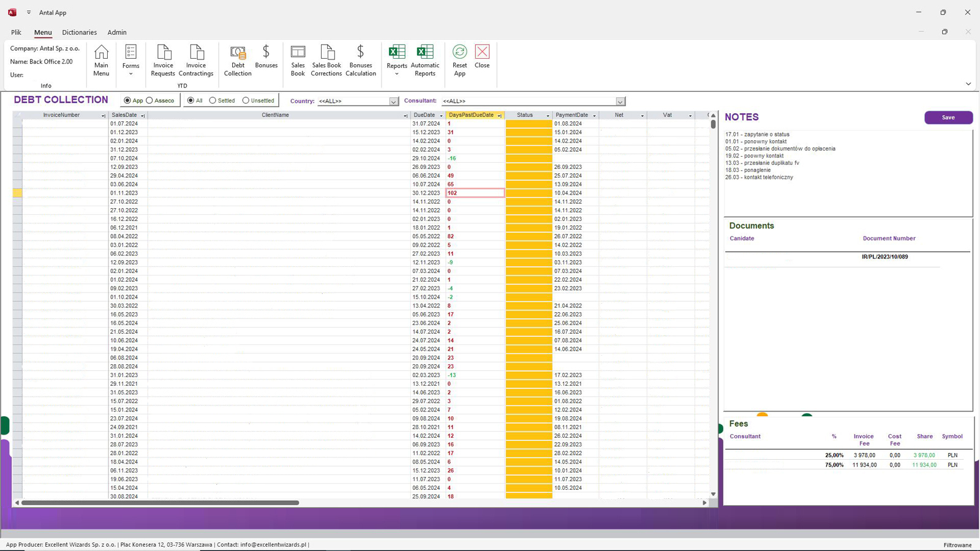Screen dimensions: 980x551
Task: Save the notes with Save button
Action: (948, 118)
